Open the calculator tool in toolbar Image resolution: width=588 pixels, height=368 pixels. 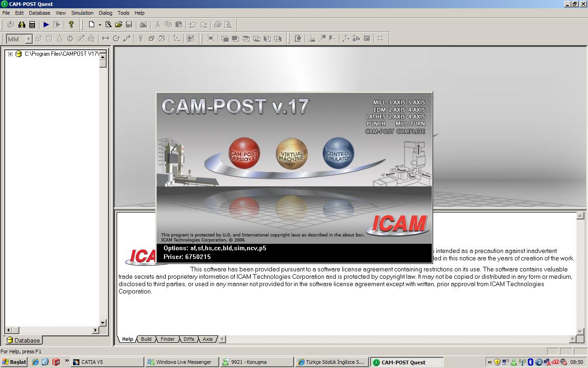coord(32,25)
